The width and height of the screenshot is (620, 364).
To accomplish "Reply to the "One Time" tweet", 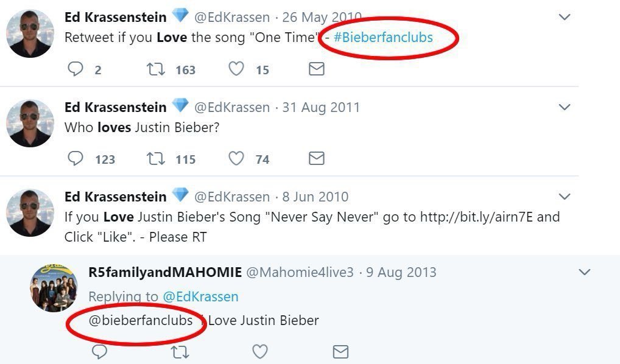I will pos(76,69).
